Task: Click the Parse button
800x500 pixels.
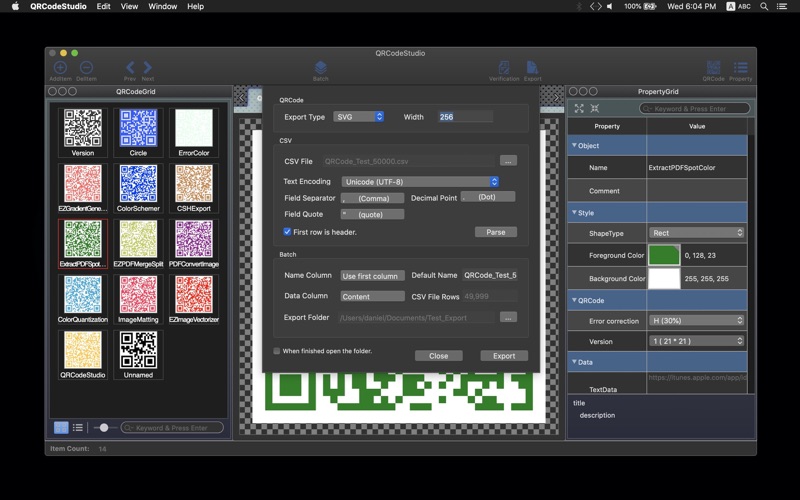Action: 495,232
